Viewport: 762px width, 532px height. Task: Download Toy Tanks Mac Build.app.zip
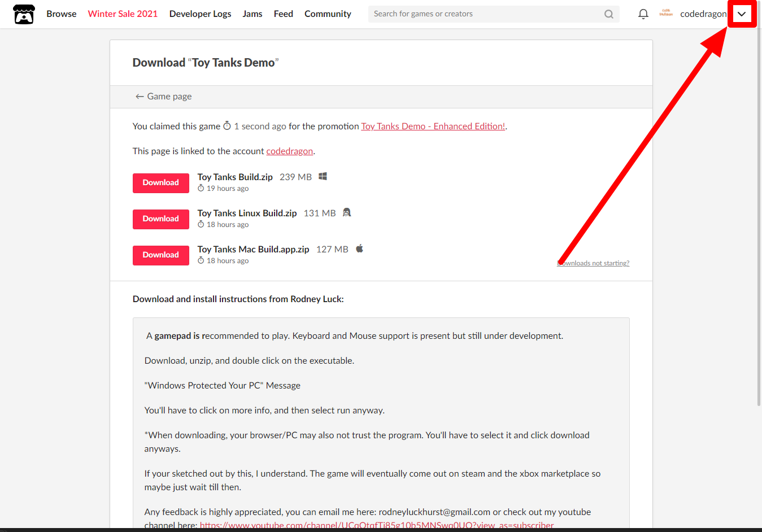(x=161, y=255)
